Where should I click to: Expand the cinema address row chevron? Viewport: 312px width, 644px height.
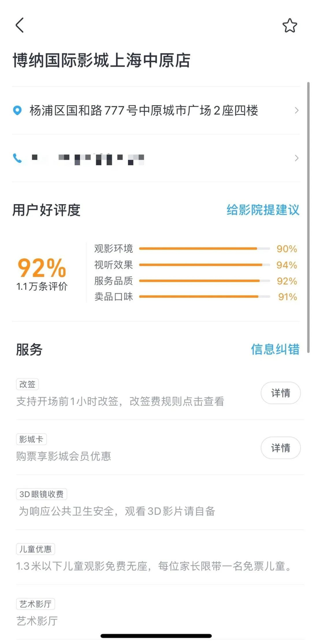click(x=297, y=111)
